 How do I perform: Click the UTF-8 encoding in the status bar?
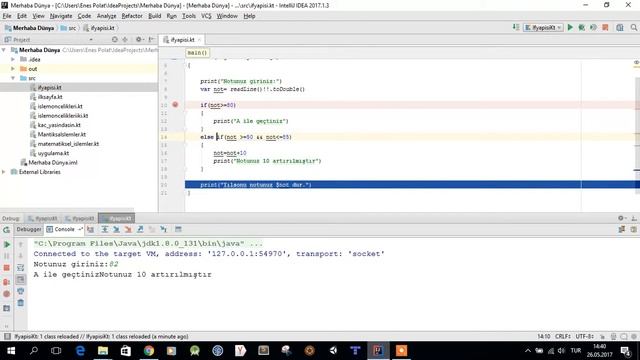pyautogui.click(x=584, y=336)
